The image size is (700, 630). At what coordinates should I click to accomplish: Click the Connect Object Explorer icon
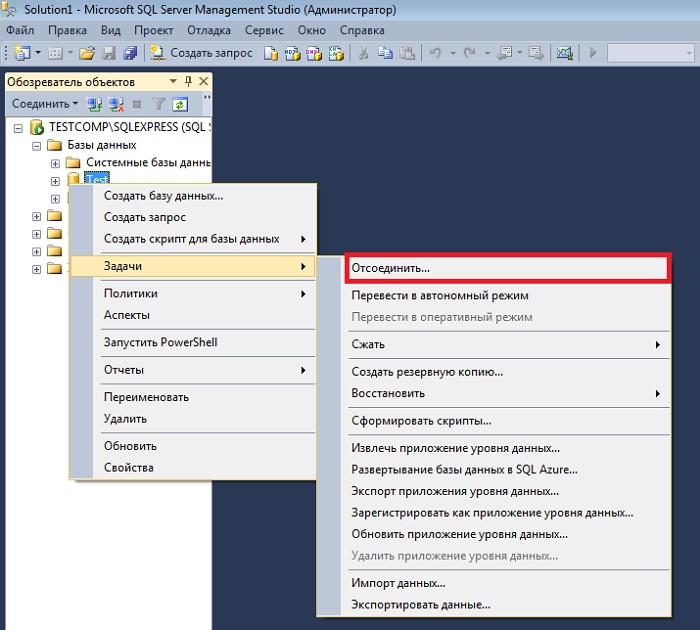pos(94,104)
